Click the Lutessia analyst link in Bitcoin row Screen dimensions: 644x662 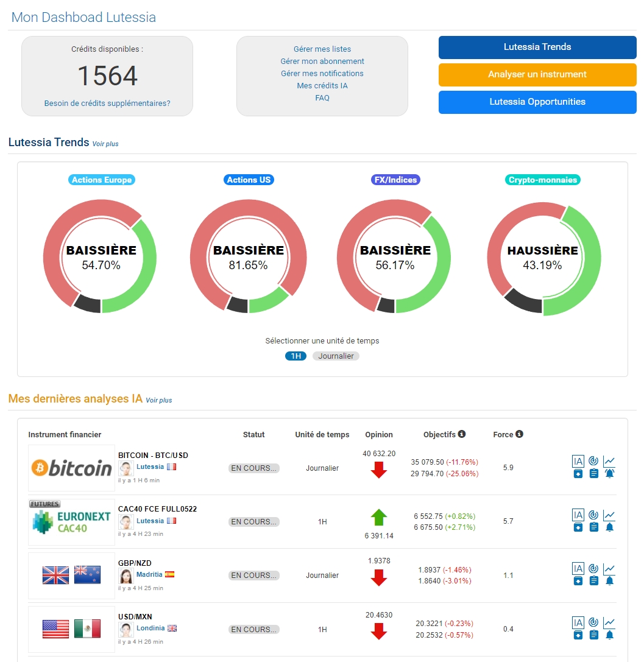tap(150, 467)
